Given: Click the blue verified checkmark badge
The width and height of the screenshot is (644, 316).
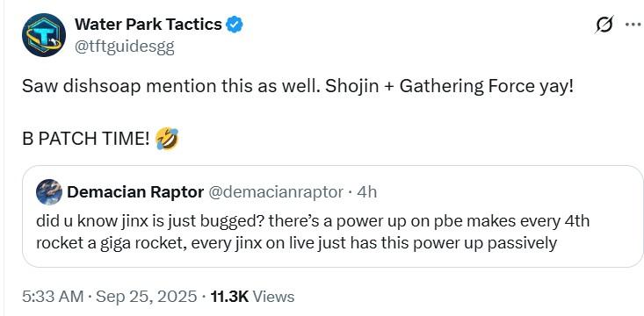Looking at the screenshot, I should pyautogui.click(x=235, y=25).
